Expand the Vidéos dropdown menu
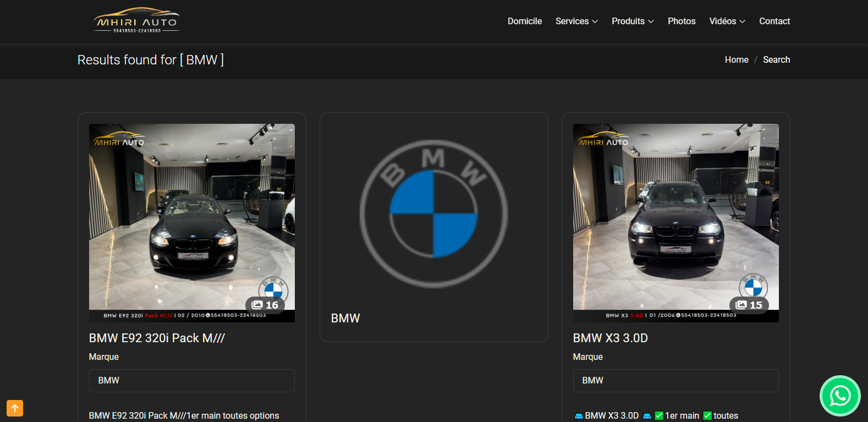868x422 pixels. pyautogui.click(x=727, y=21)
